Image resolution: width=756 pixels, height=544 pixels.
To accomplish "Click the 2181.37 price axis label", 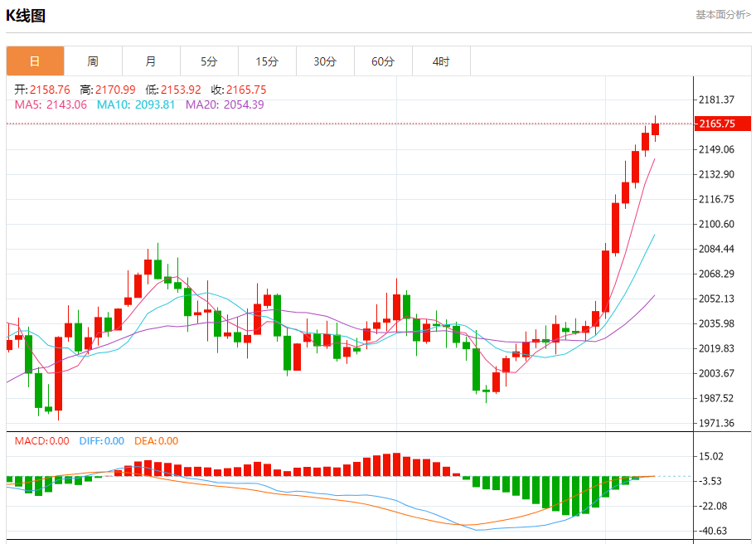I will [716, 100].
